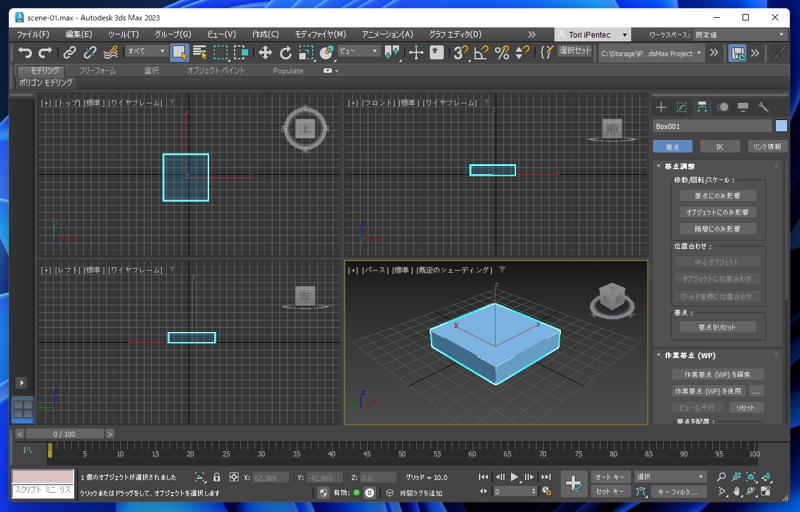Click the large Set Keys plus icon

click(x=573, y=484)
